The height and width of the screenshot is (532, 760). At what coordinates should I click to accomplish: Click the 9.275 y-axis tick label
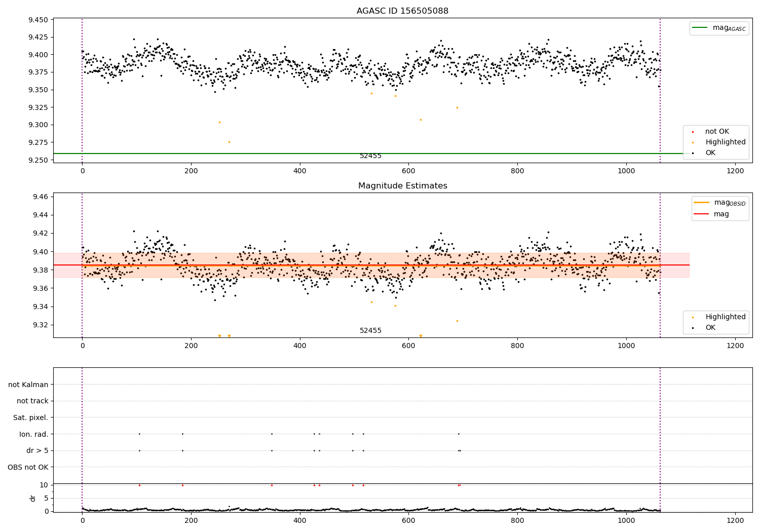[x=38, y=143]
